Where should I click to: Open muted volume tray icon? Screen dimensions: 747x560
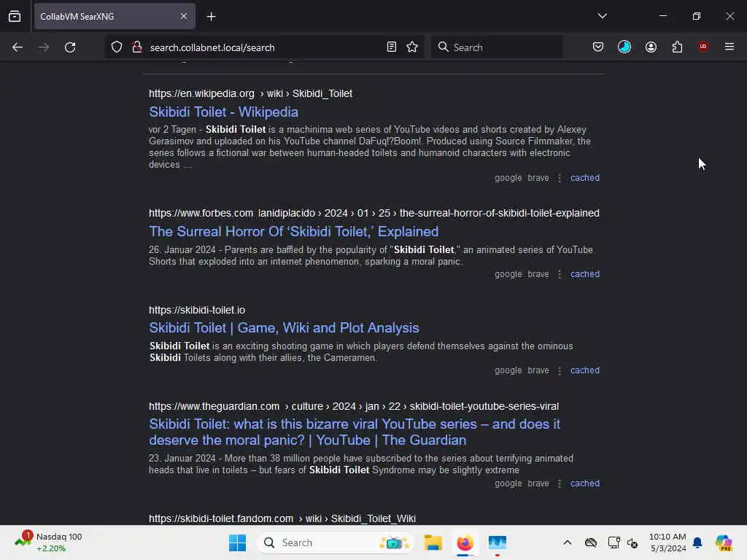tap(632, 542)
